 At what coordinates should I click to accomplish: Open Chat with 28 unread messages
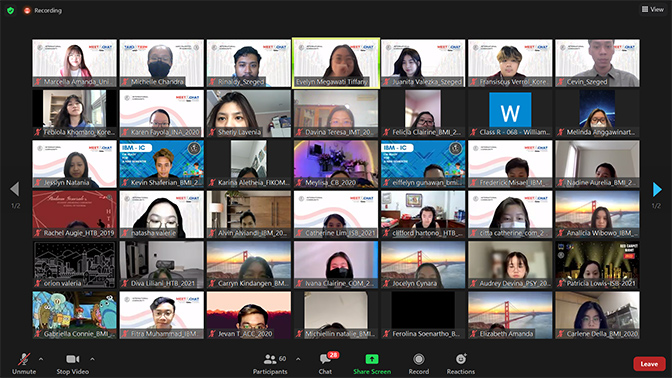click(326, 363)
